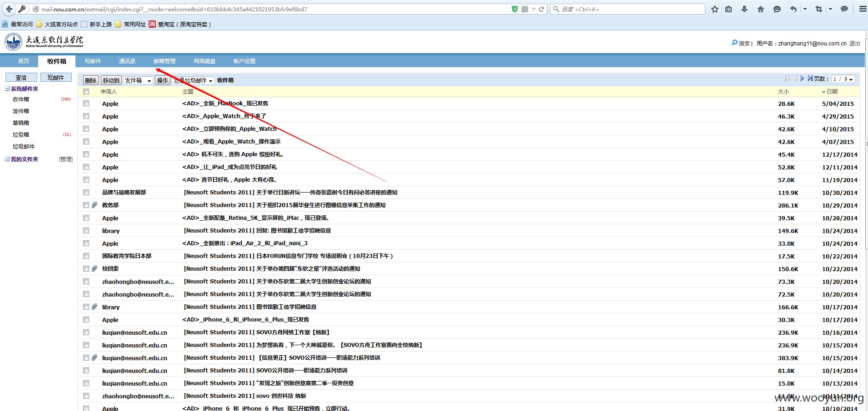Viewport: 868px width, 411px height.
Task: Bookmark this page with the star icon
Action: point(715,9)
